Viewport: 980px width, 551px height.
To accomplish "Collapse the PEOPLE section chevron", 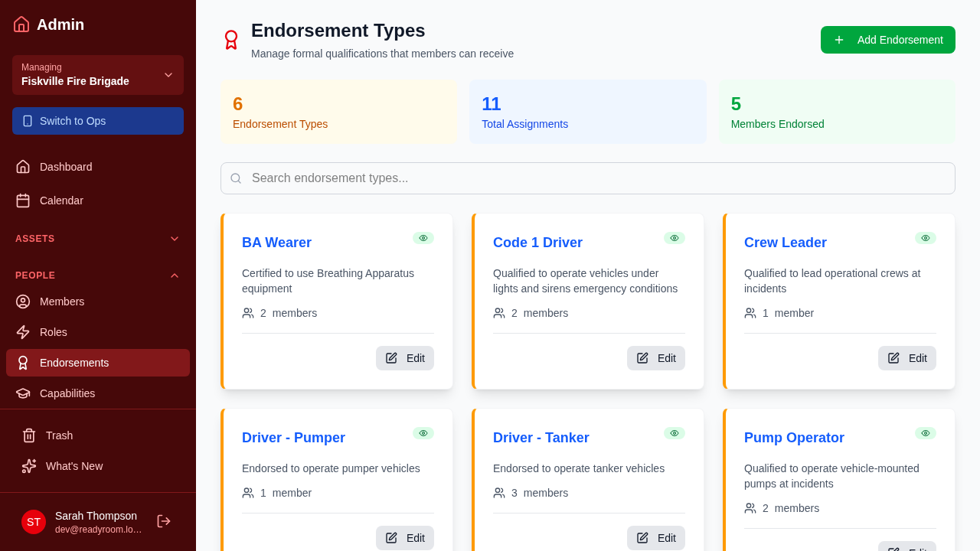I will coord(175,275).
